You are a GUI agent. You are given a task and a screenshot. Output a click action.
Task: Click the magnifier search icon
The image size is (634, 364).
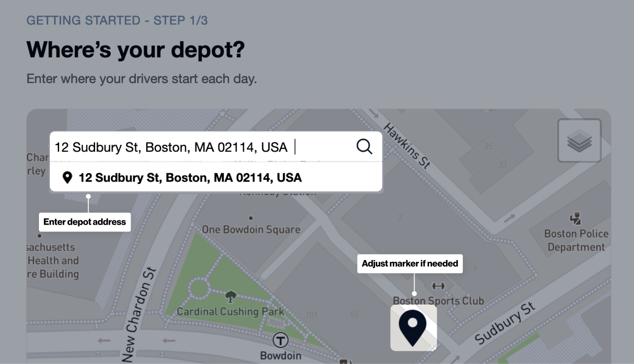point(364,147)
